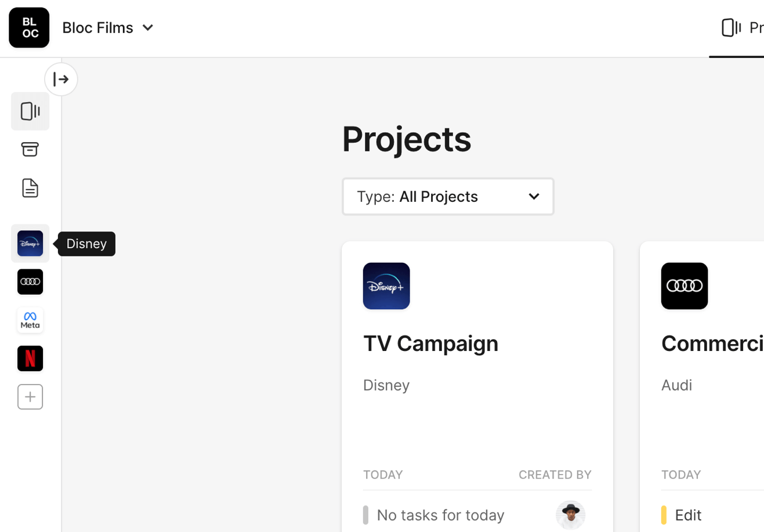The image size is (764, 532).
Task: Expand the sidebar with the arrow button
Action: (61, 79)
